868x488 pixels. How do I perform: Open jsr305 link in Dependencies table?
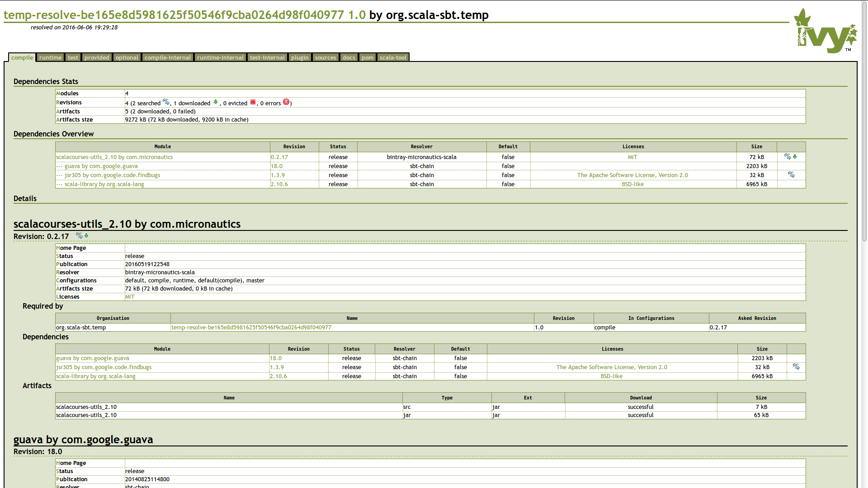point(104,367)
